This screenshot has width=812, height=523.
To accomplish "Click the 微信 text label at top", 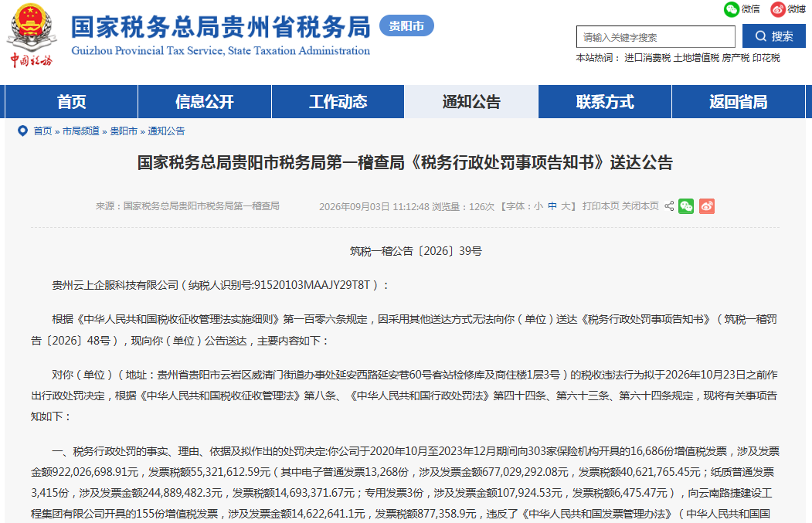I will (x=751, y=8).
